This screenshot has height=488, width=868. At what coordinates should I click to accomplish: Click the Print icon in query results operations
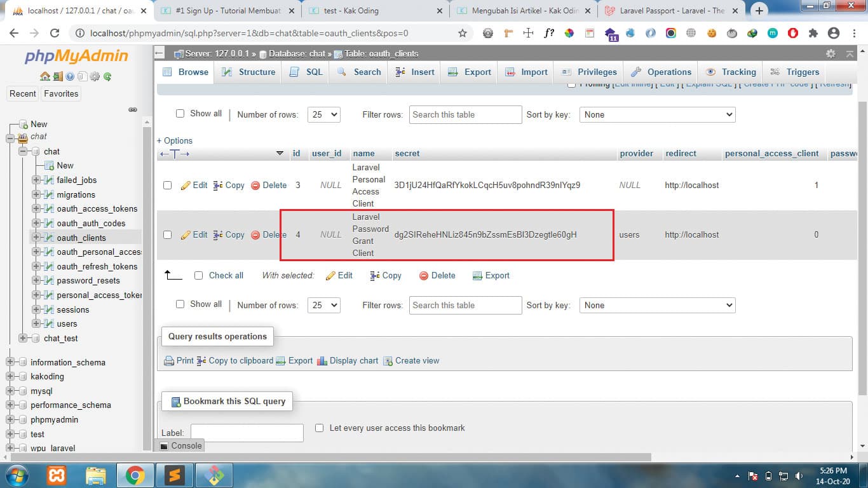pyautogui.click(x=169, y=361)
